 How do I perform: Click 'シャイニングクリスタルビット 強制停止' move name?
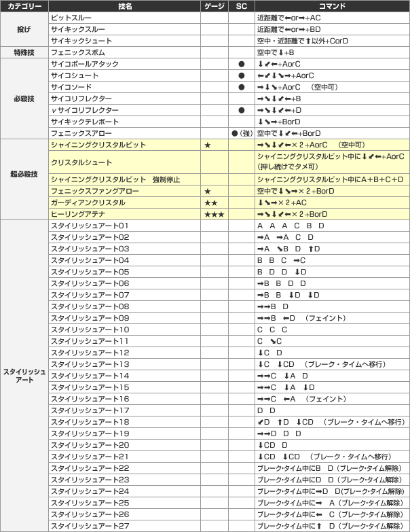(115, 179)
